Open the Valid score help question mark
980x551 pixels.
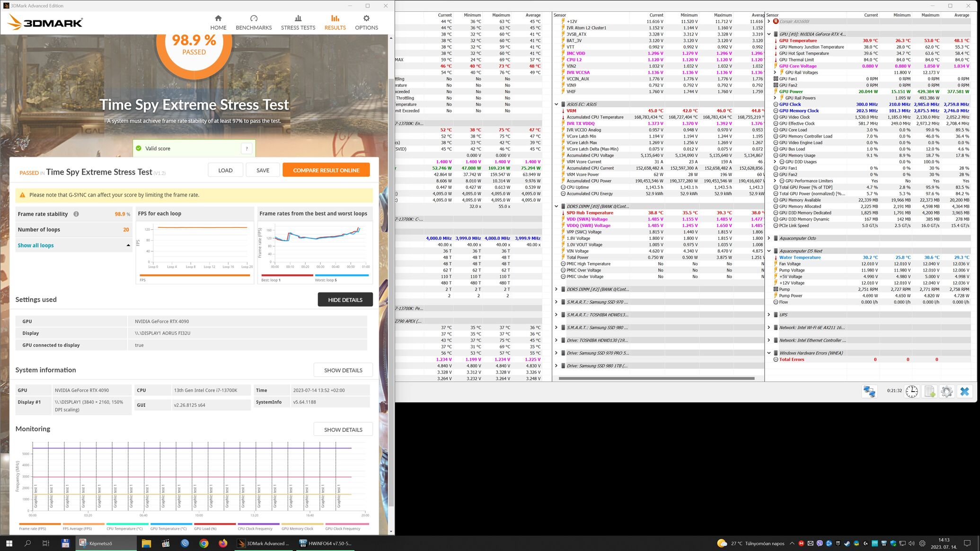pos(247,149)
